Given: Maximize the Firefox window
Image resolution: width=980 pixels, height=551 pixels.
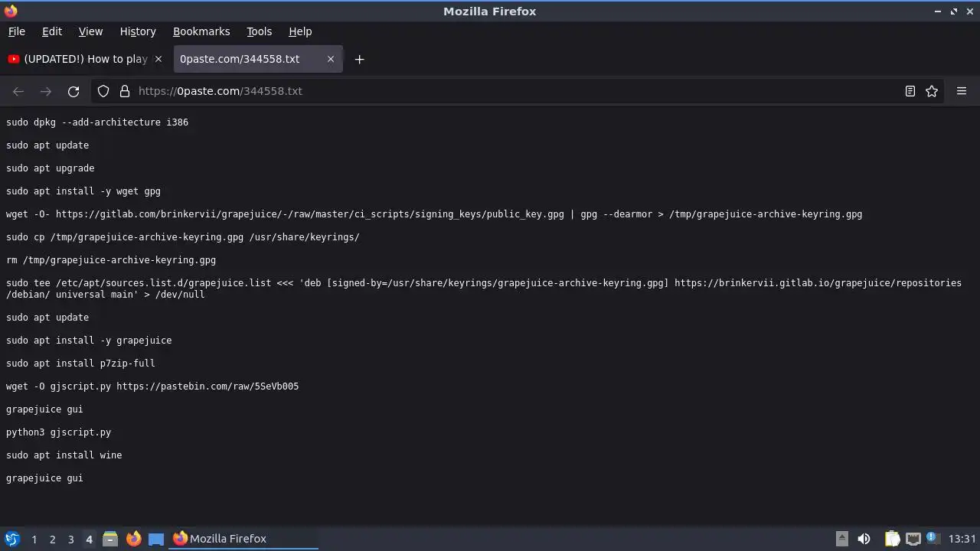Looking at the screenshot, I should (954, 11).
